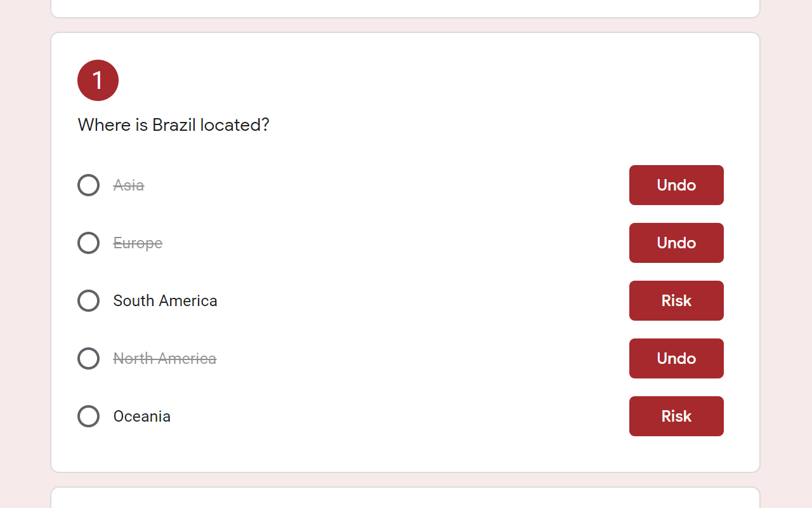812x508 pixels.
Task: Click the struck-through North America text
Action: (165, 359)
